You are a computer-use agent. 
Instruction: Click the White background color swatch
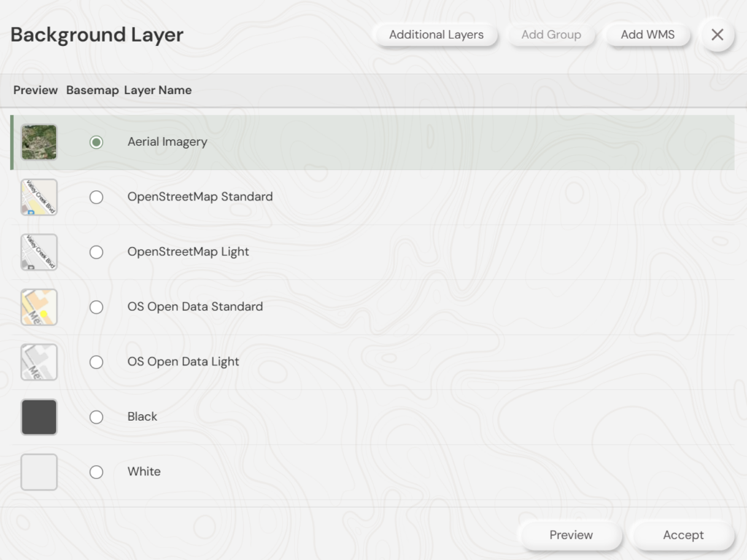click(39, 472)
